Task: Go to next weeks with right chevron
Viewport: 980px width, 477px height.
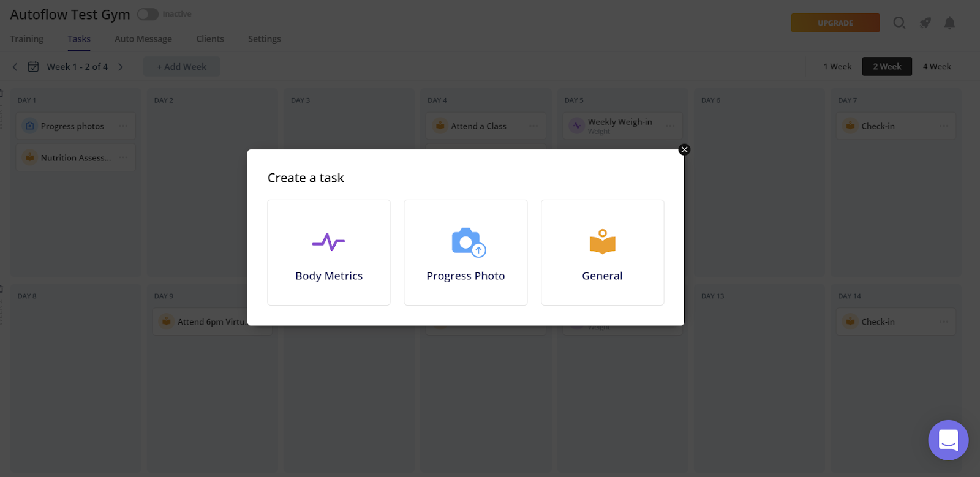Action: tap(121, 67)
